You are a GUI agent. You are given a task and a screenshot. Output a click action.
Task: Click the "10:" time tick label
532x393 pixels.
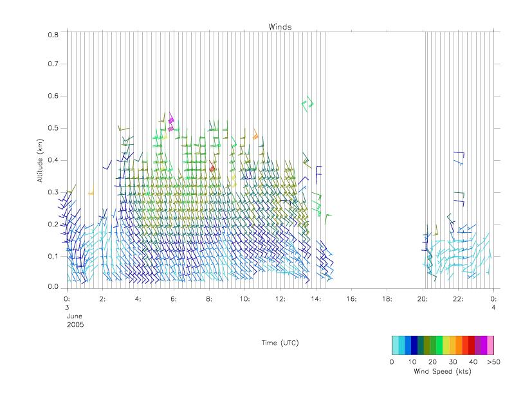tap(244, 299)
